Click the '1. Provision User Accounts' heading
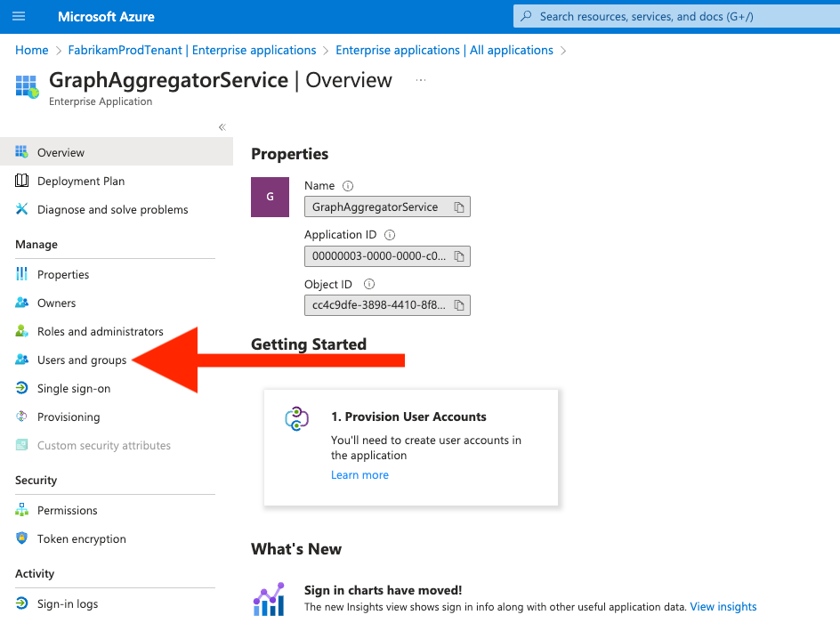Image resolution: width=840 pixels, height=623 pixels. [408, 417]
